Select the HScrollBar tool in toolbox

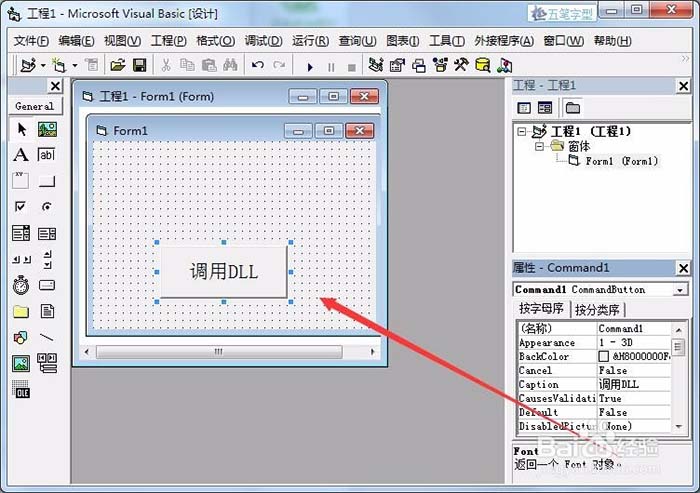click(21, 259)
